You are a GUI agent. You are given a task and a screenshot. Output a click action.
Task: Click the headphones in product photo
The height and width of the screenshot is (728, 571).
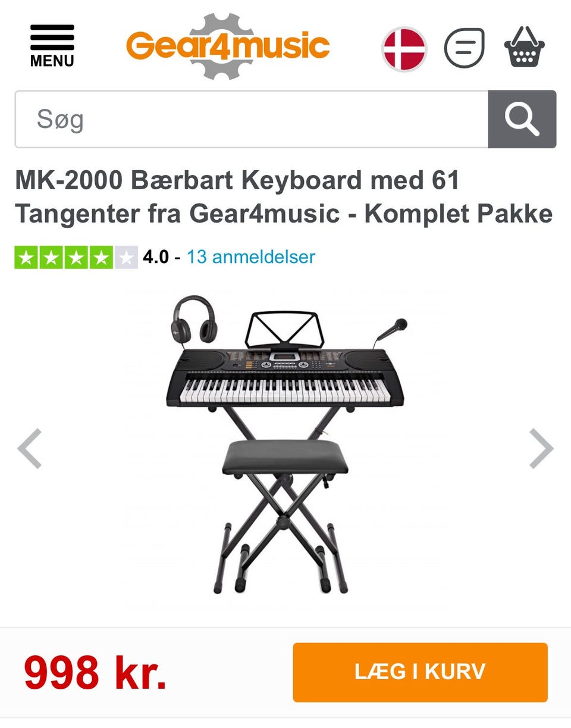click(x=194, y=320)
